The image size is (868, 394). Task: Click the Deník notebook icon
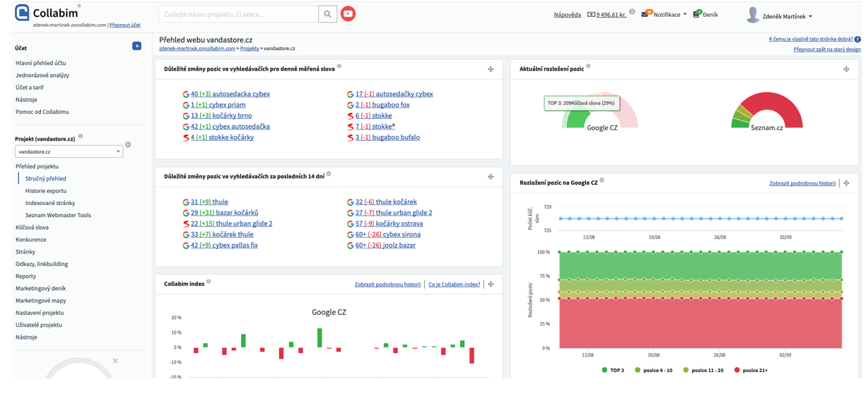(x=696, y=14)
